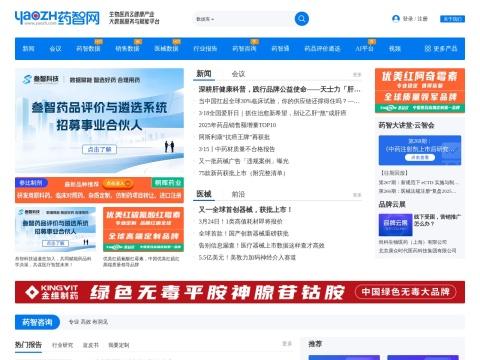480x360 pixels.
Task: Select the 前沿 tab
Action: [x=238, y=194]
